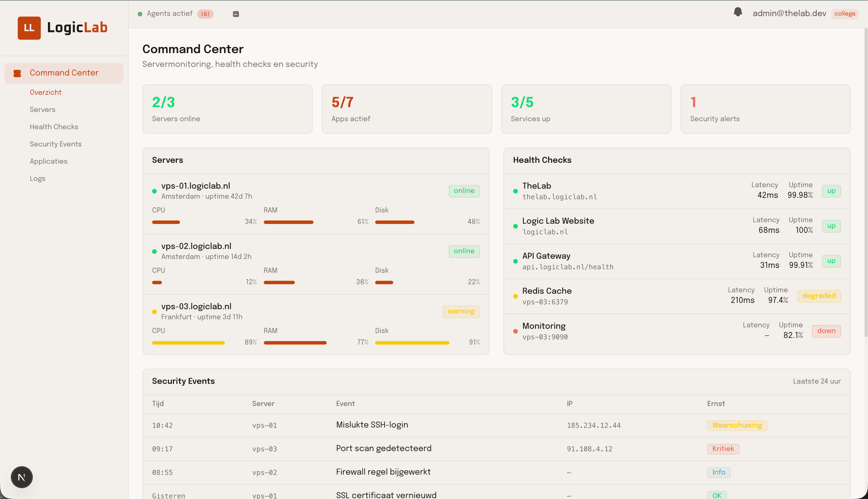
Task: Toggle the warning badge on vps-03
Action: point(461,312)
